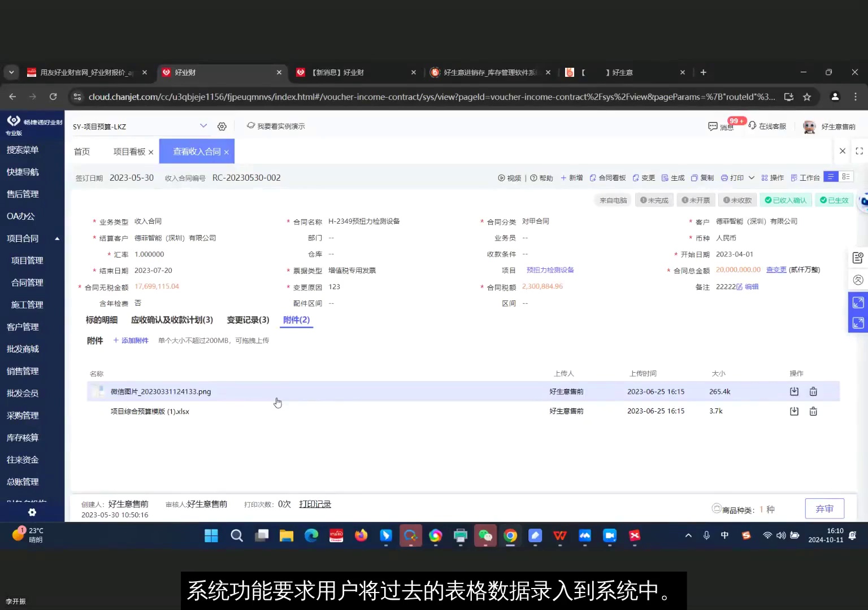Download the 微信图片 attachment

793,391
